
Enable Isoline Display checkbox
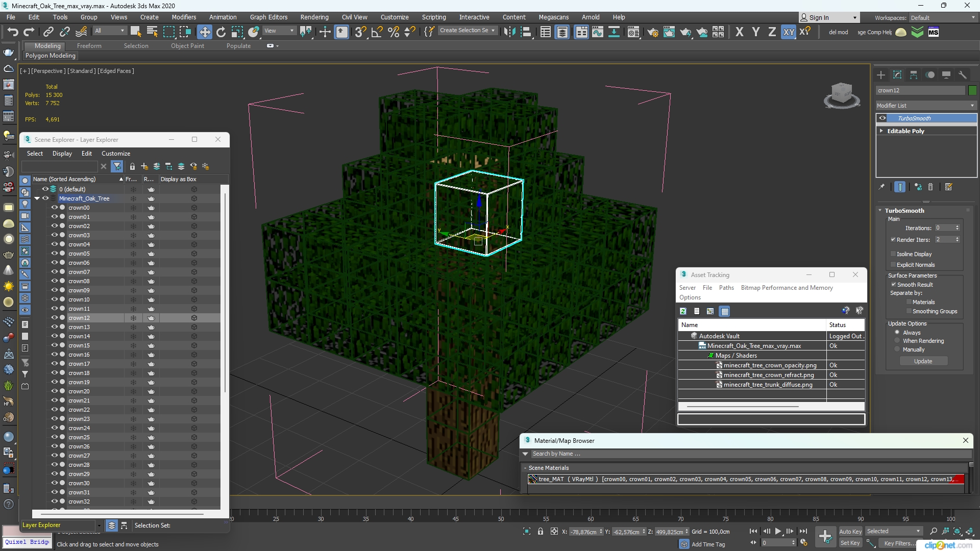893,254
